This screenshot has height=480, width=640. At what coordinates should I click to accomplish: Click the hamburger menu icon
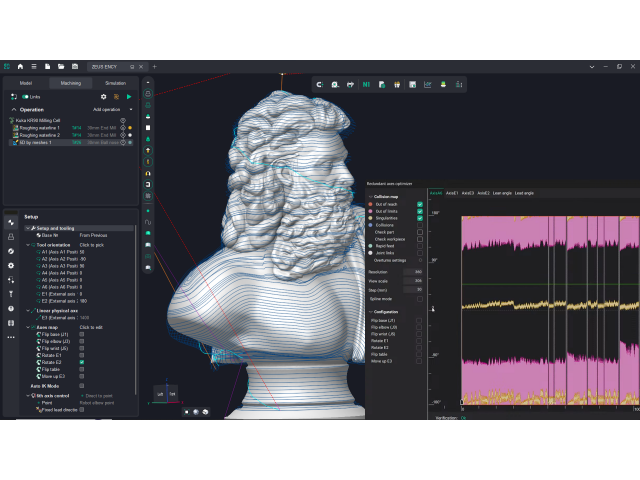point(33,66)
